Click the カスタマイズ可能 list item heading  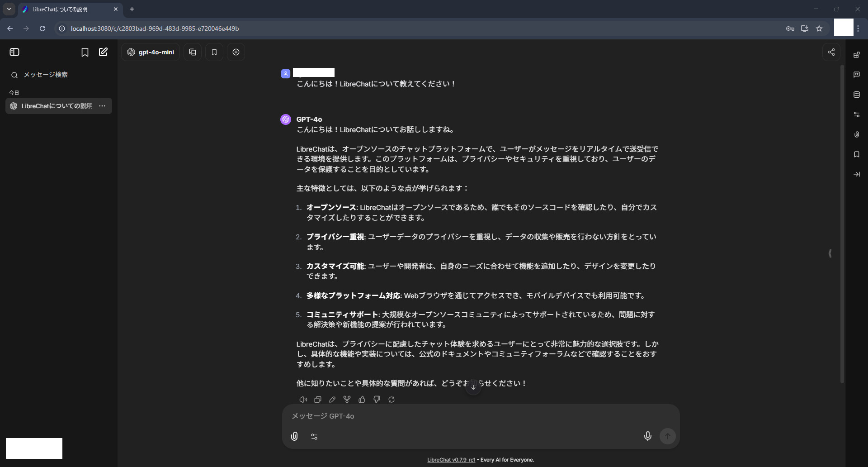tap(335, 266)
